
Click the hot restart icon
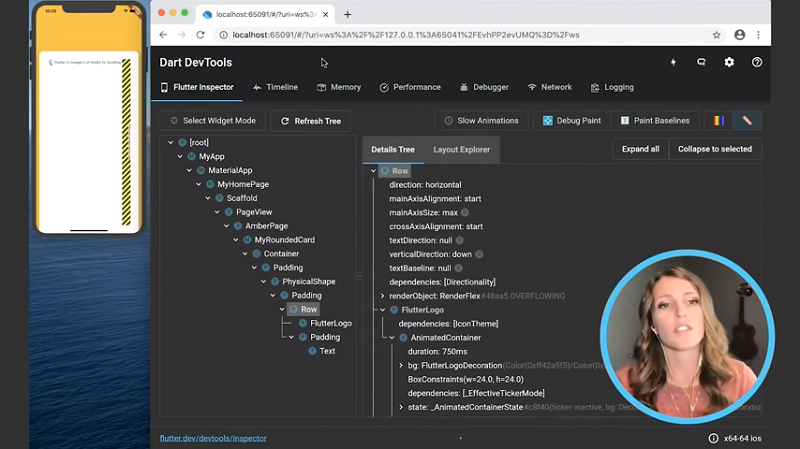coord(701,62)
